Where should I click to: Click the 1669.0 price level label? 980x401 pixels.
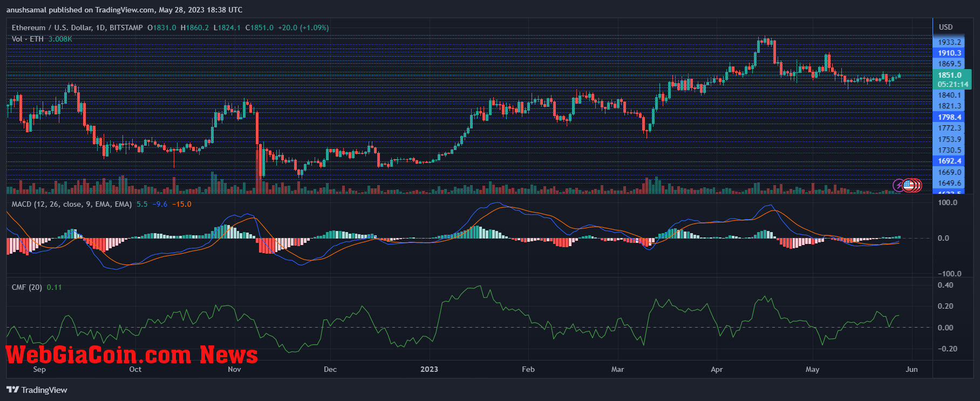(949, 172)
